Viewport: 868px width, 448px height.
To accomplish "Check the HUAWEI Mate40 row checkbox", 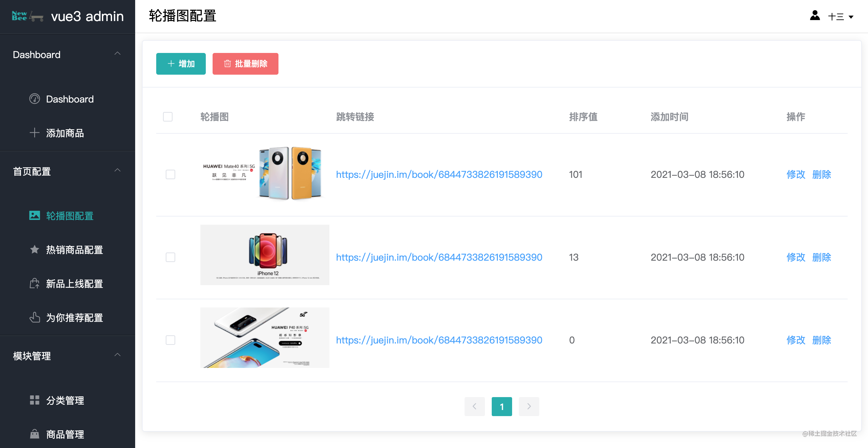I will (x=170, y=174).
